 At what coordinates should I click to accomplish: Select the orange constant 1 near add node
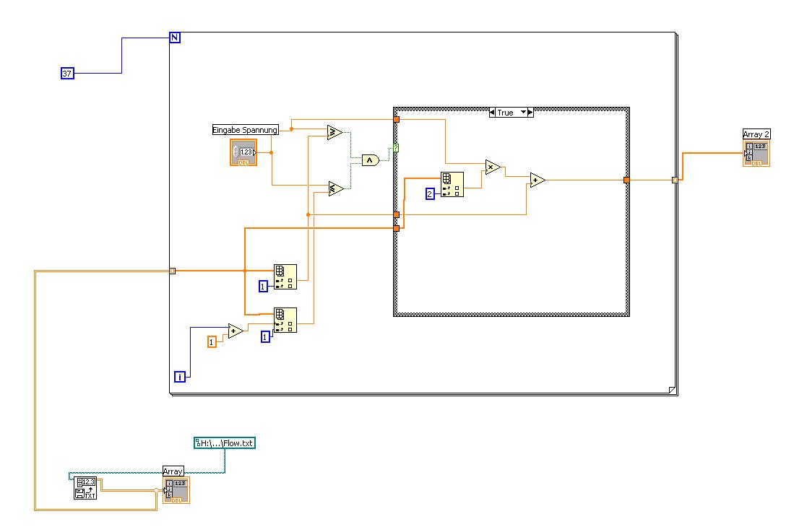(212, 342)
